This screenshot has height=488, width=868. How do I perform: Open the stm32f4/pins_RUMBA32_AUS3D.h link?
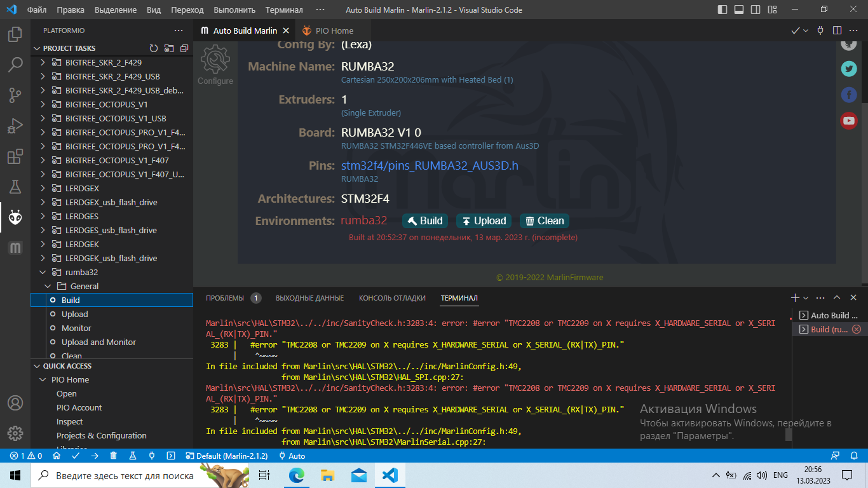pos(430,166)
